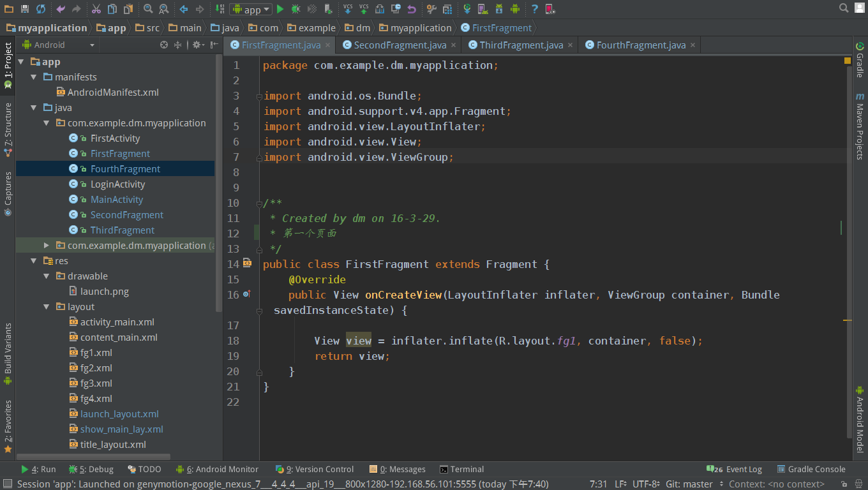Screen dimensions: 868x490
Task: Click Scroll from Source target icon
Action: [x=164, y=45]
